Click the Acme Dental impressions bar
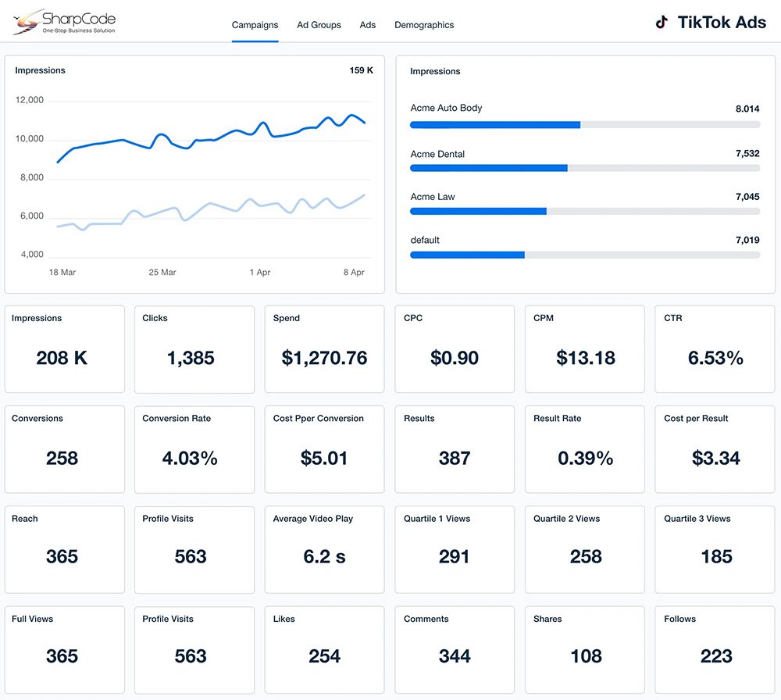Viewport: 781px width, 700px height. click(x=584, y=168)
